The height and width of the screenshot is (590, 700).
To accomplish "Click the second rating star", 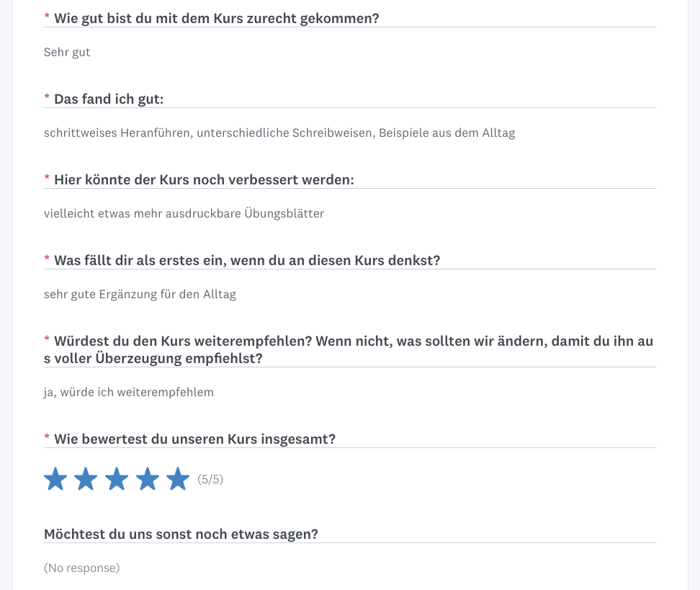I will [86, 479].
